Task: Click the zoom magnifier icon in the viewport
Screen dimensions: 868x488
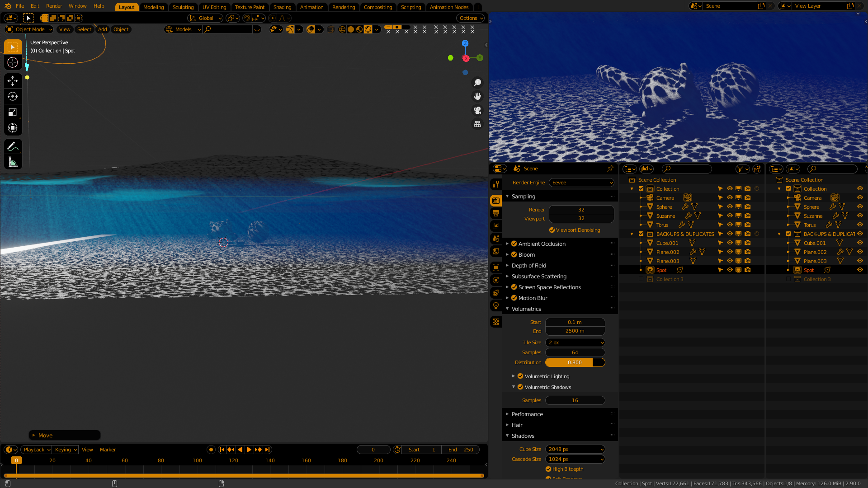Action: (477, 83)
